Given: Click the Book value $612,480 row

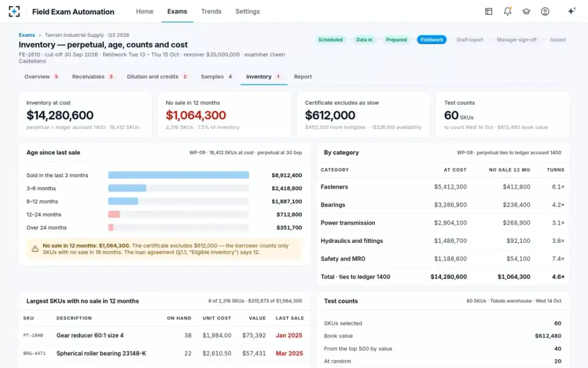Looking at the screenshot, I should 442,336.
